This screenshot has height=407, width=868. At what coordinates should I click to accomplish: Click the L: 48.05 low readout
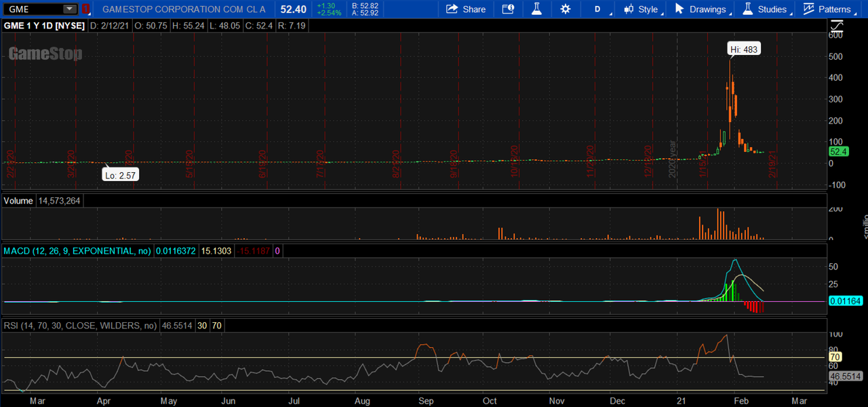point(224,25)
